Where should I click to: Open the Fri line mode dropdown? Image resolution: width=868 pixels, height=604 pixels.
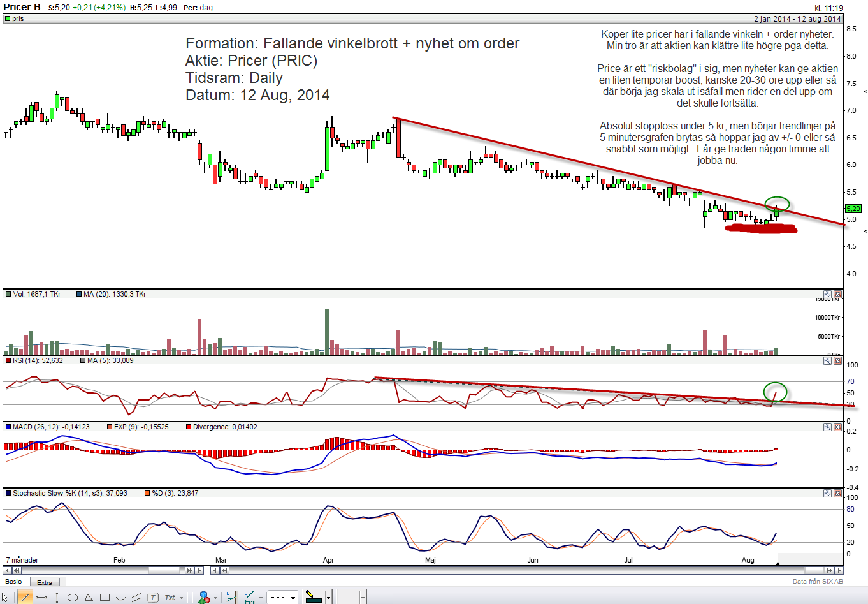pos(261,598)
